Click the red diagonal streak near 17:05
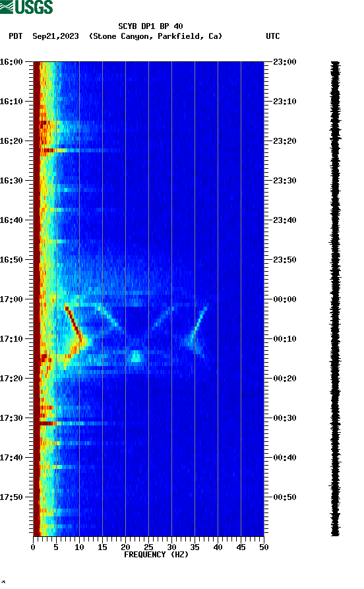 (x=74, y=324)
